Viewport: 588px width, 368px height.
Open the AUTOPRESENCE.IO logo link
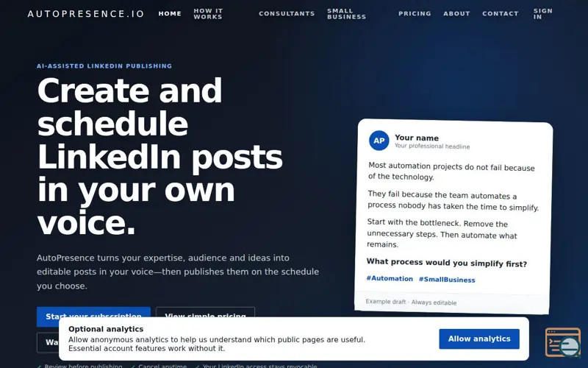click(x=86, y=14)
